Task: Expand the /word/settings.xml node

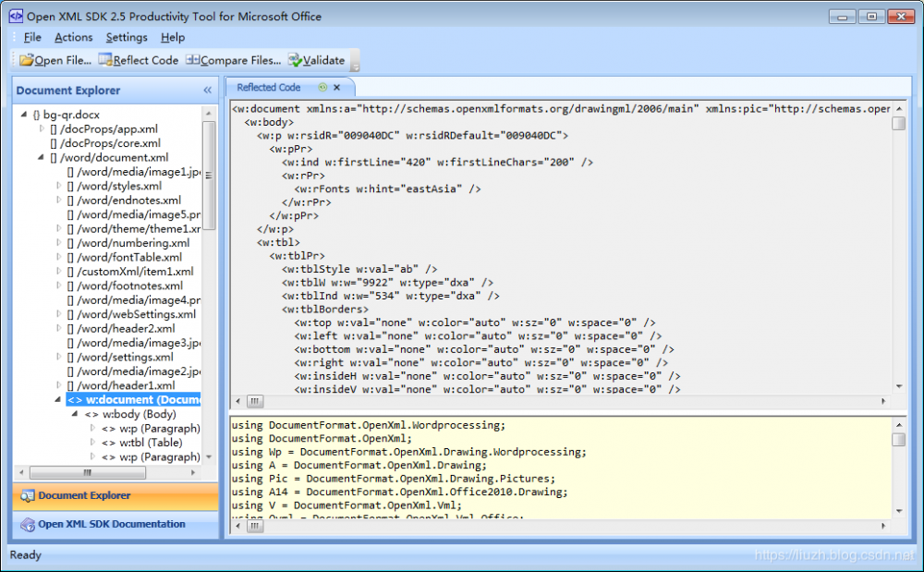Action: pos(58,357)
